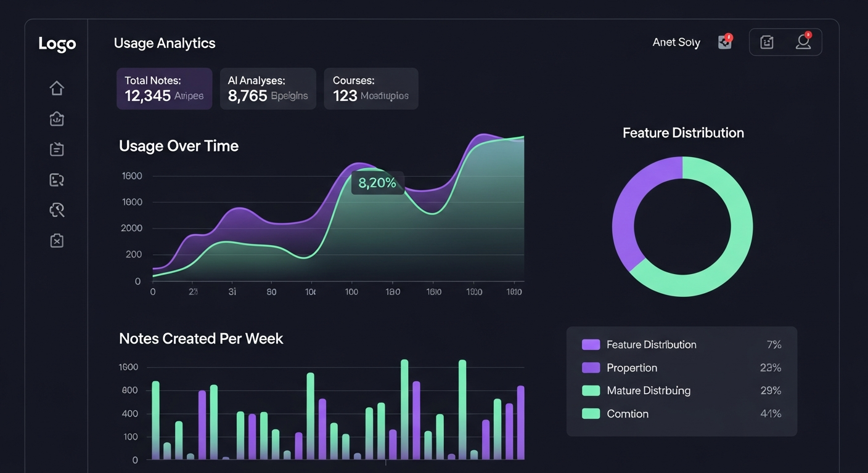Click the robot assistant icon in the header
868x473 pixels.
click(x=767, y=42)
